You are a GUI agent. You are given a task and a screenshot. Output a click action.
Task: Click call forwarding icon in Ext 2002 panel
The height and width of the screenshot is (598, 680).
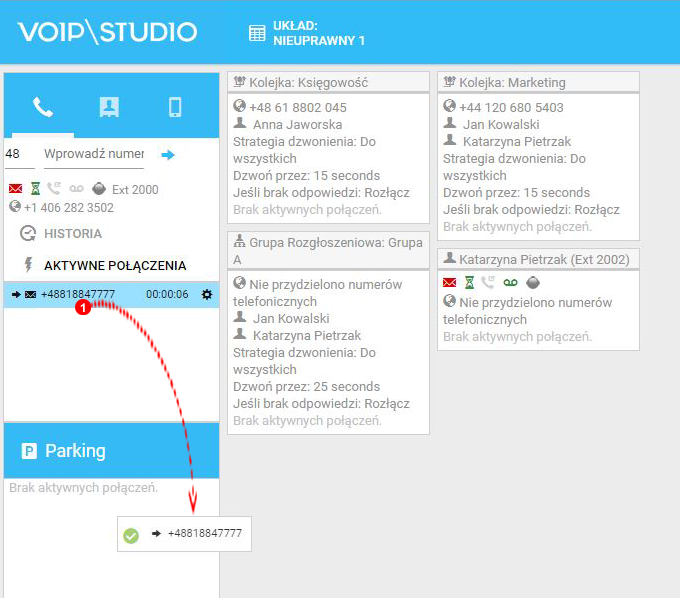[488, 282]
